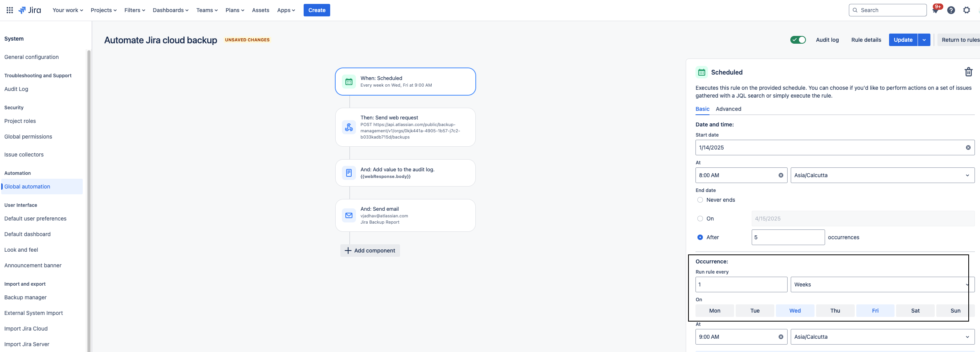Toggle Tue day button
980x352 pixels.
[755, 311]
